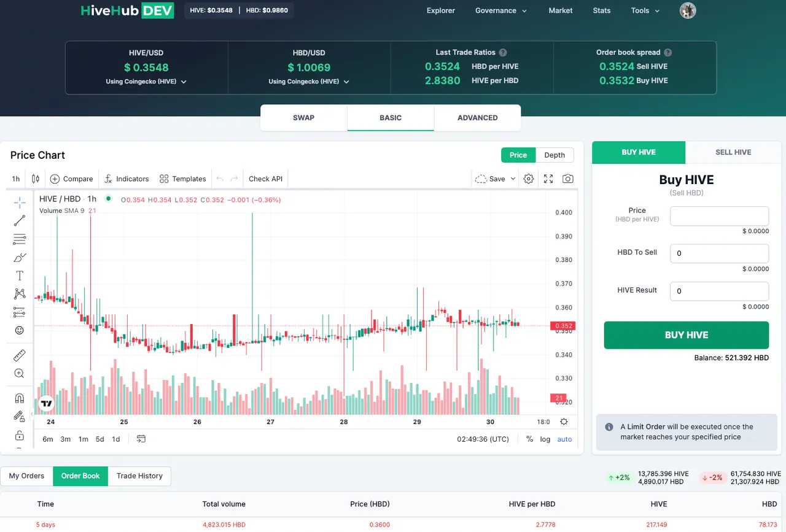Open the Explorer page
This screenshot has height=532, width=786.
click(x=441, y=10)
